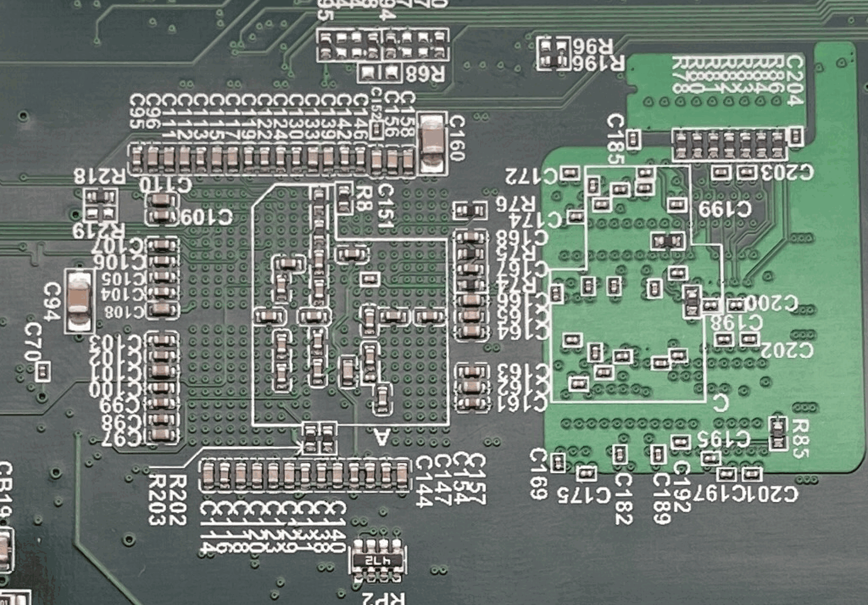Click the C106 label

121,262
